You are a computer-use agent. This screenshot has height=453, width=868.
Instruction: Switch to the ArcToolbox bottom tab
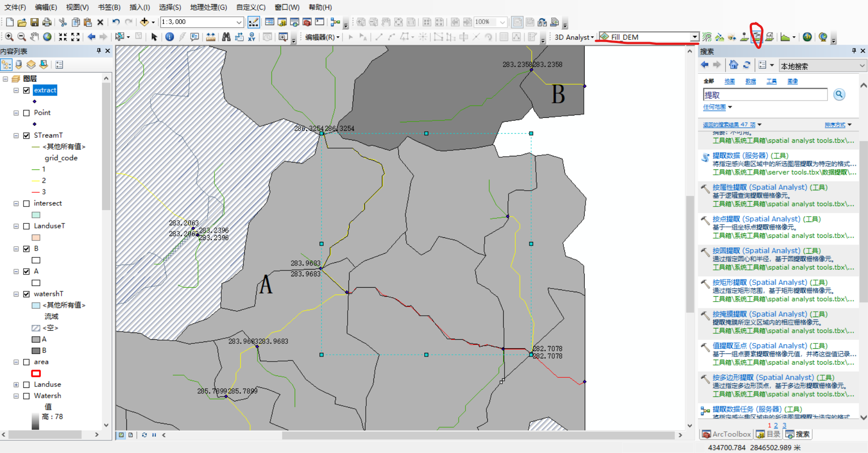pyautogui.click(x=726, y=434)
